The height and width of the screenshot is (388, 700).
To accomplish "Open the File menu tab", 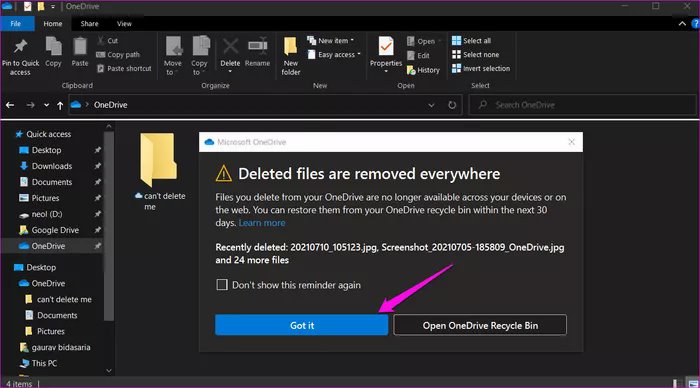I will 16,24.
